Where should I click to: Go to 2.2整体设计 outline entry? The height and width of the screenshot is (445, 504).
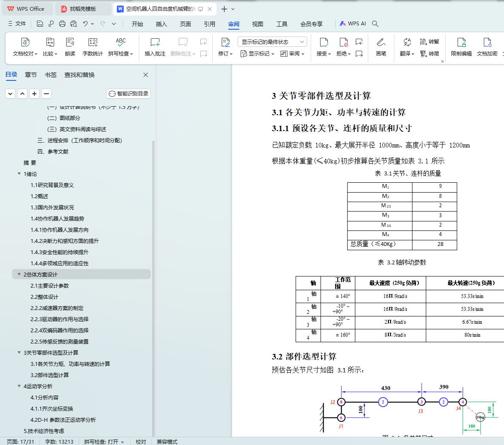pos(44,297)
